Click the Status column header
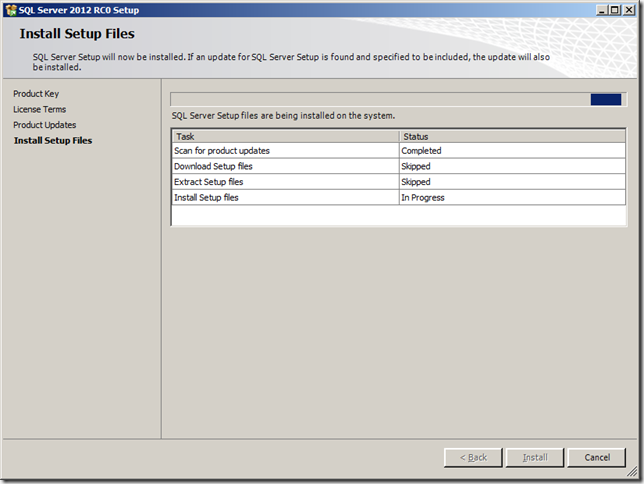Image resolution: width=644 pixels, height=484 pixels. [x=512, y=136]
